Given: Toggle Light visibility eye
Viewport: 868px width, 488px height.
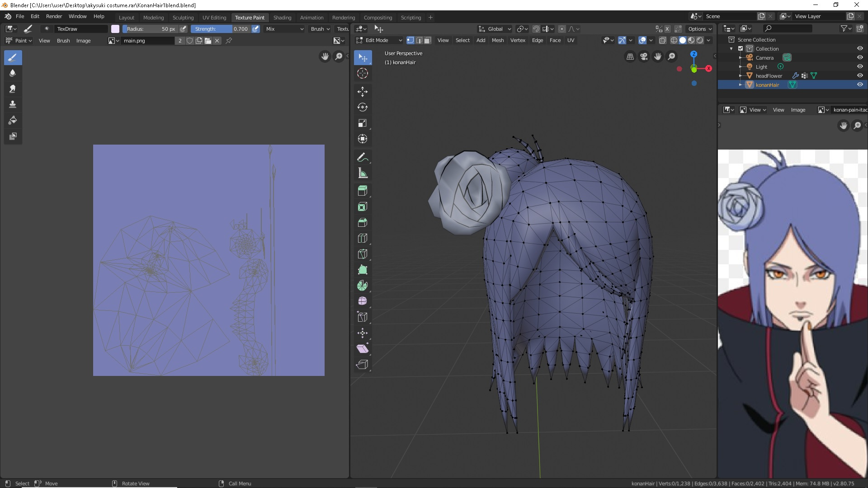Looking at the screenshot, I should (860, 66).
